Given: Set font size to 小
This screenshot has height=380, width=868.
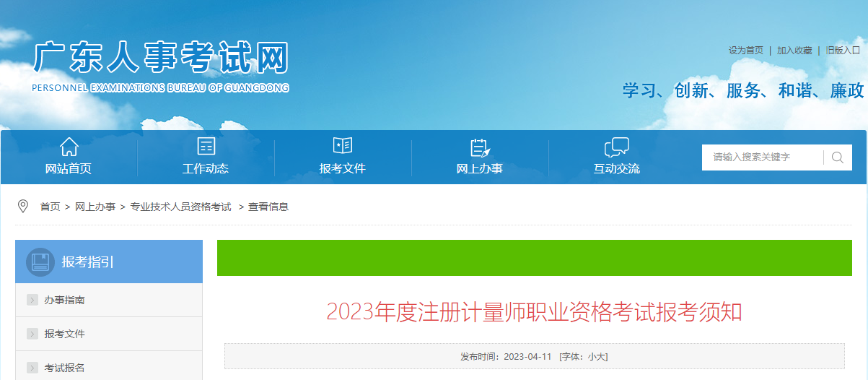Looking at the screenshot, I should coord(592,357).
